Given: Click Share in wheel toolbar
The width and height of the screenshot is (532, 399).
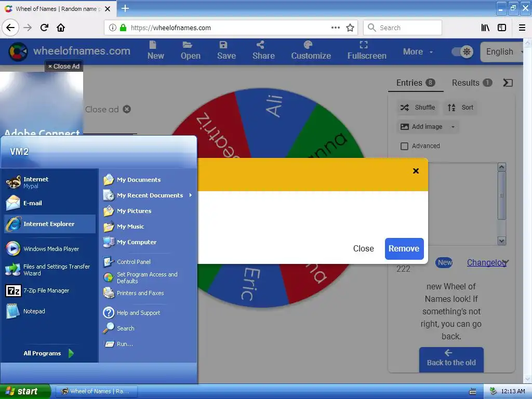Looking at the screenshot, I should click(x=263, y=50).
